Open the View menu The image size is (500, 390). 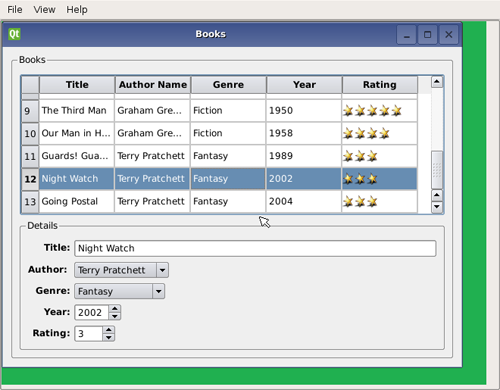pos(44,10)
